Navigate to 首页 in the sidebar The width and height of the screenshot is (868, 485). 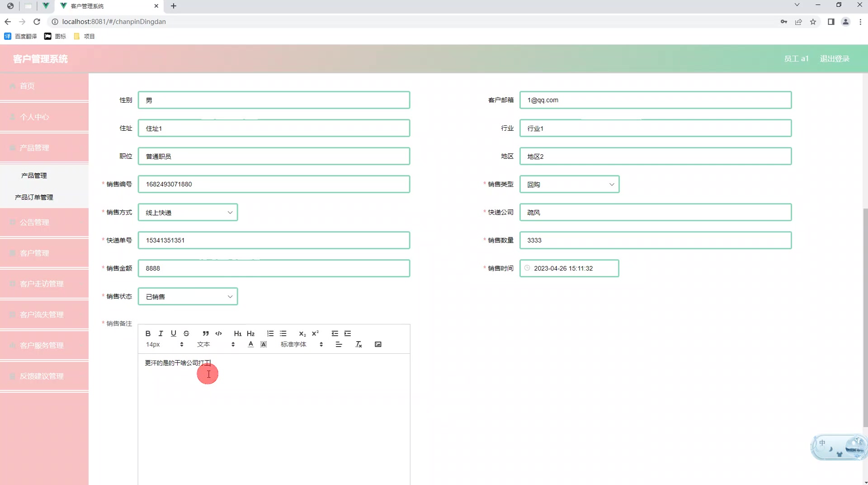[27, 86]
